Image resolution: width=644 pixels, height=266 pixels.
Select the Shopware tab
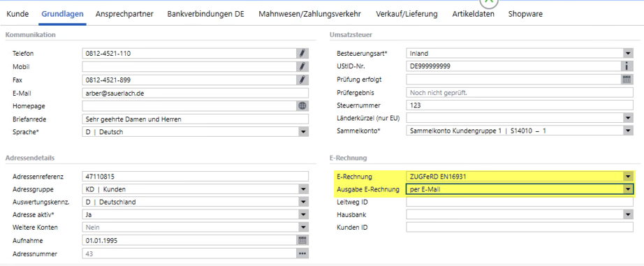(525, 14)
